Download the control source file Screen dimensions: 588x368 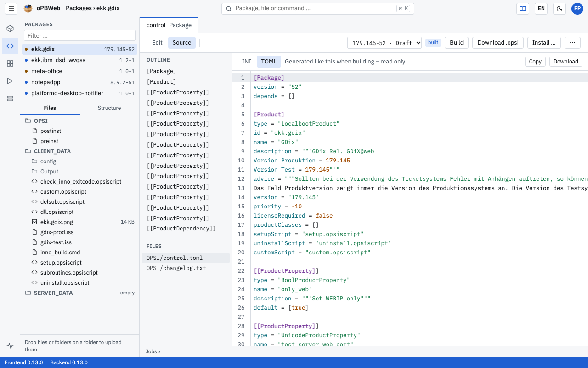(x=566, y=62)
